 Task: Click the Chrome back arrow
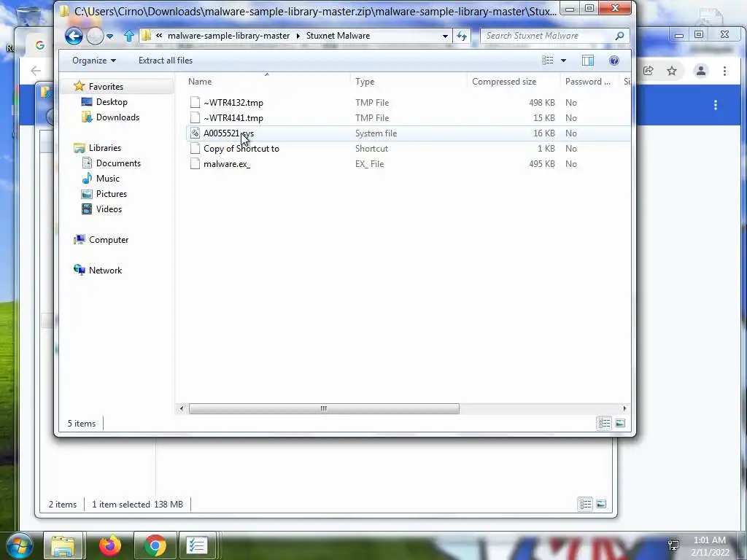pos(36,71)
